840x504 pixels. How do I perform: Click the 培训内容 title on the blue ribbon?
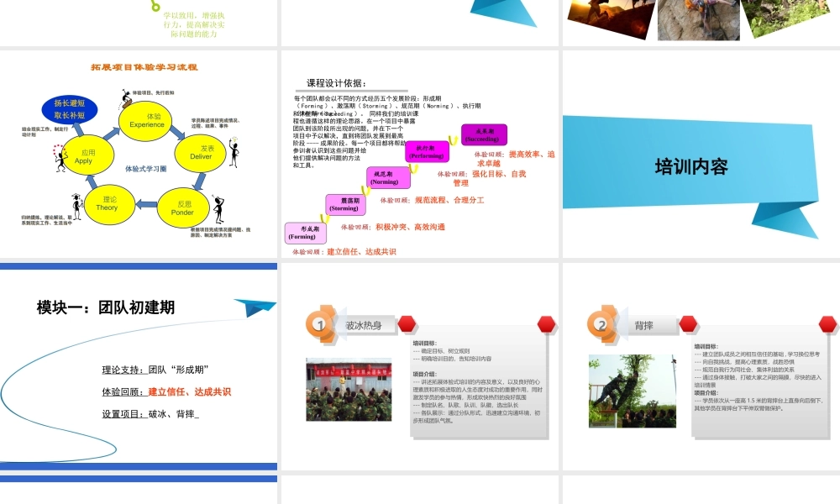pyautogui.click(x=691, y=166)
